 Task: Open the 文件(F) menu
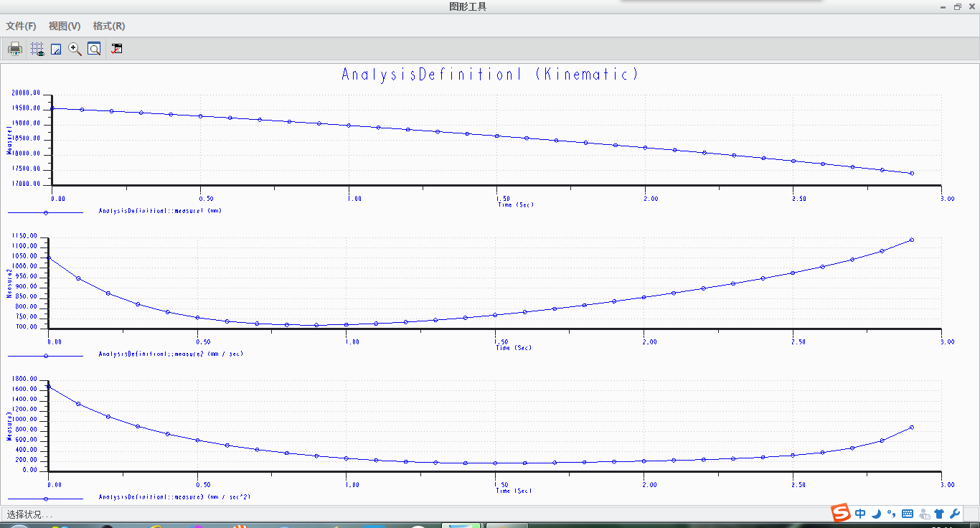[x=21, y=26]
